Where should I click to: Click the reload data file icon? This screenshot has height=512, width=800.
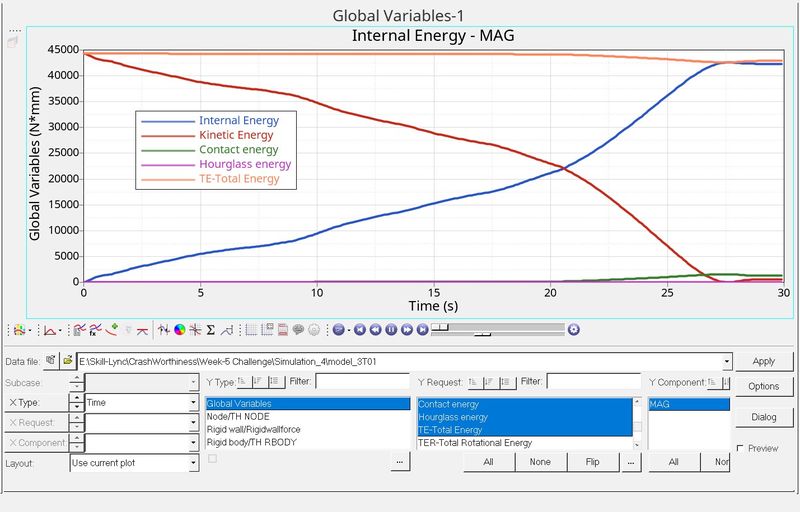pyautogui.click(x=51, y=361)
